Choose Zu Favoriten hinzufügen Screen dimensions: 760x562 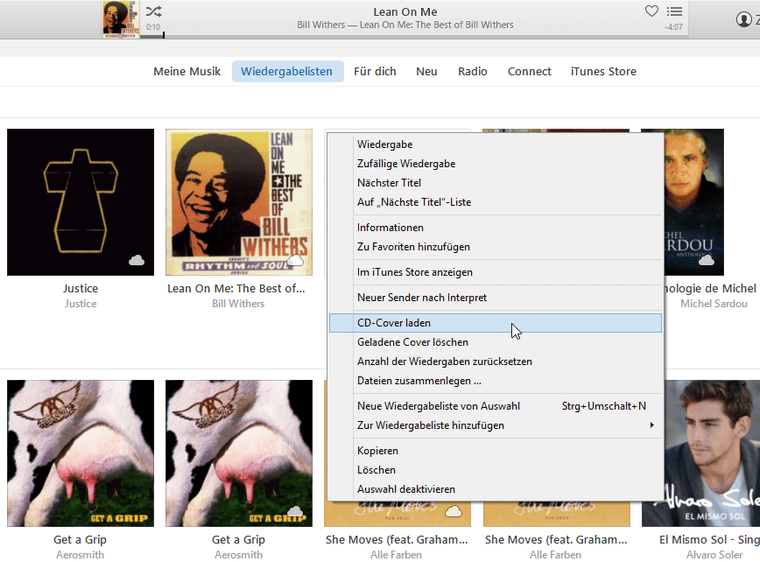click(x=495, y=247)
